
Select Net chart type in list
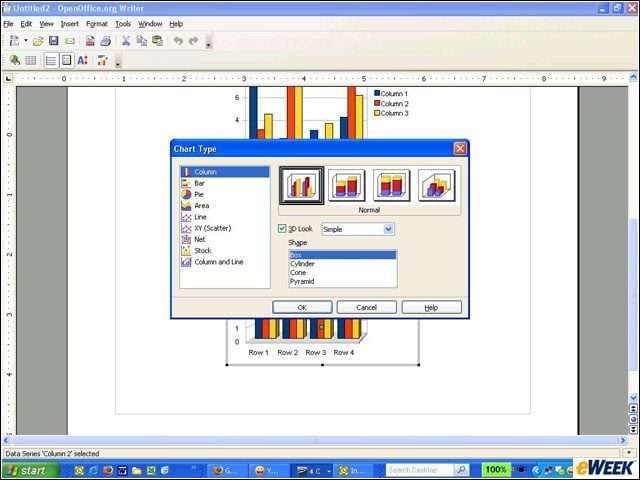[x=225, y=239]
